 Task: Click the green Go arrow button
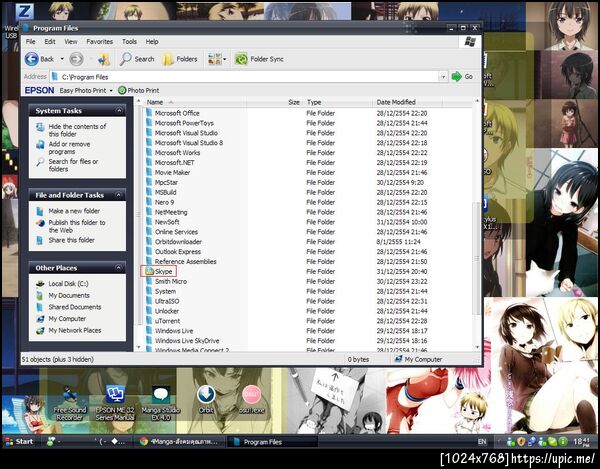coord(457,77)
